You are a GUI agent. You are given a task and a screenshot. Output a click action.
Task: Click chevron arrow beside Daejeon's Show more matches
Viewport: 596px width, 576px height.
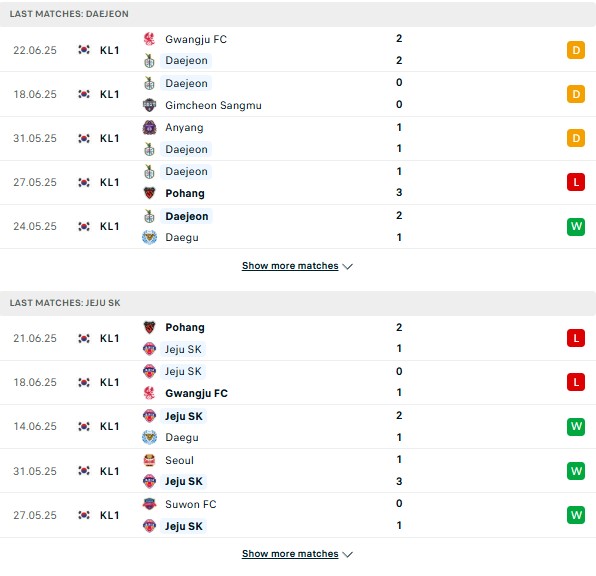click(347, 267)
